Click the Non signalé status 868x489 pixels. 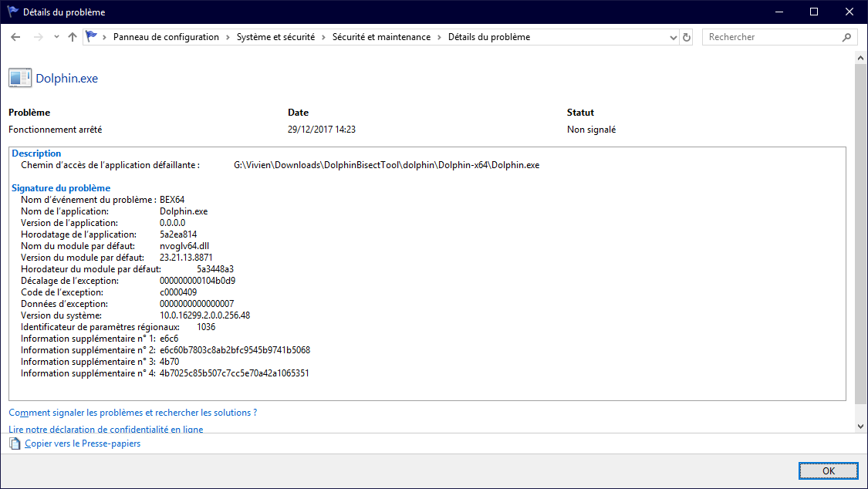[x=591, y=130]
